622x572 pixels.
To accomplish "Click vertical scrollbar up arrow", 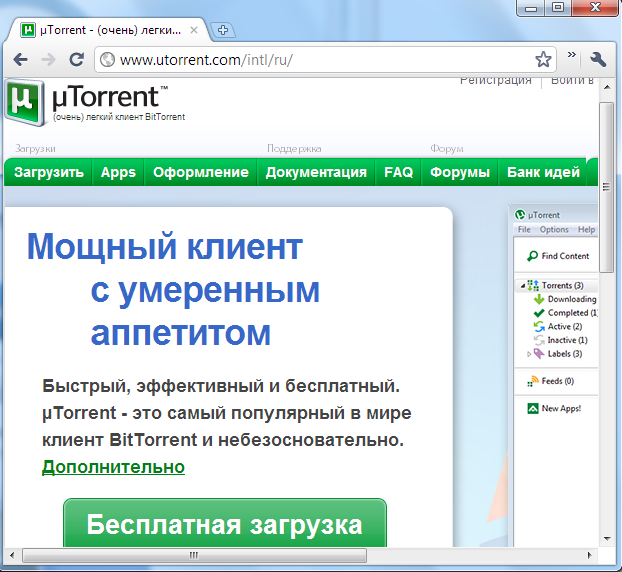I will 607,87.
